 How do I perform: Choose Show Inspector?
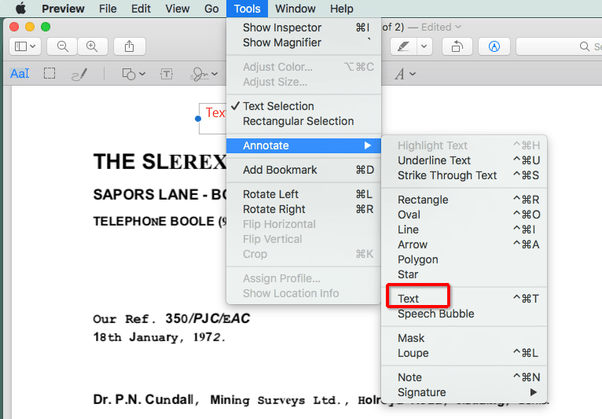click(304, 28)
